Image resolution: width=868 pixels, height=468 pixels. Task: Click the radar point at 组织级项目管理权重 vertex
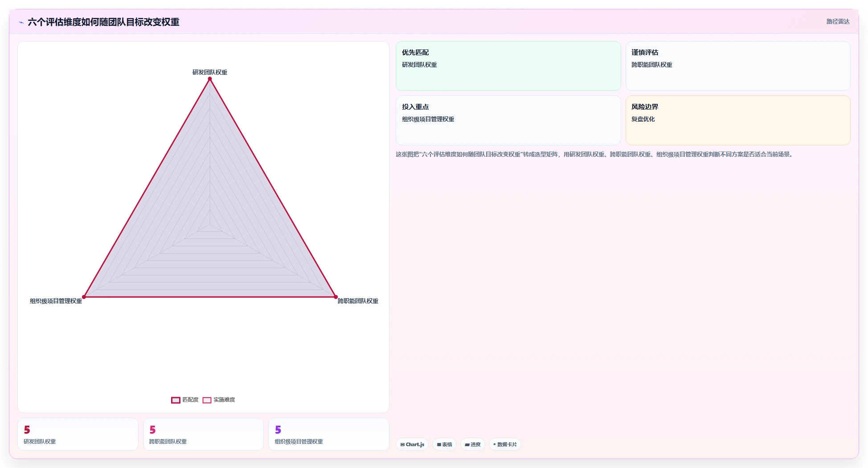click(84, 297)
